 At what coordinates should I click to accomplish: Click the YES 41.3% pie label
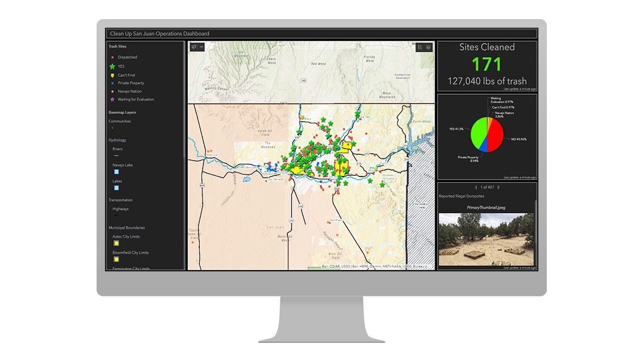[456, 129]
